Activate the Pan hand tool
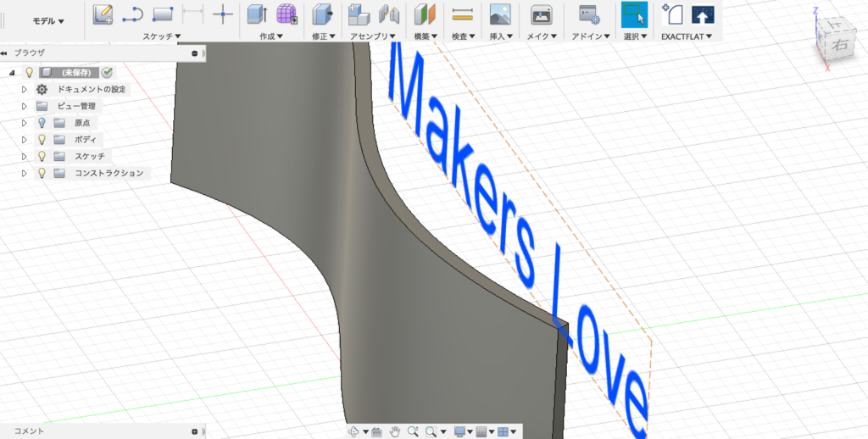 [395, 431]
